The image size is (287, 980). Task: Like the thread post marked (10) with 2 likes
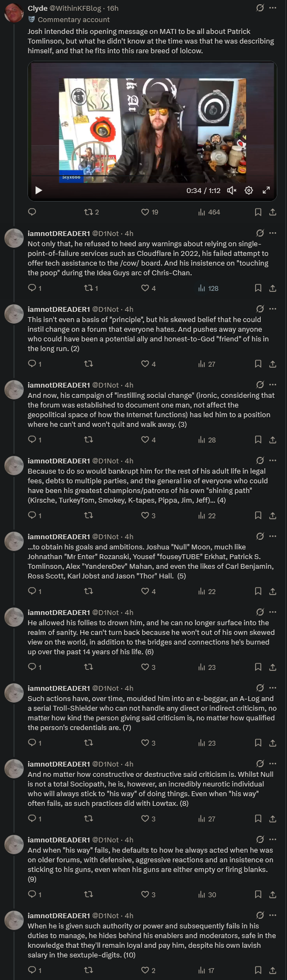(x=148, y=970)
